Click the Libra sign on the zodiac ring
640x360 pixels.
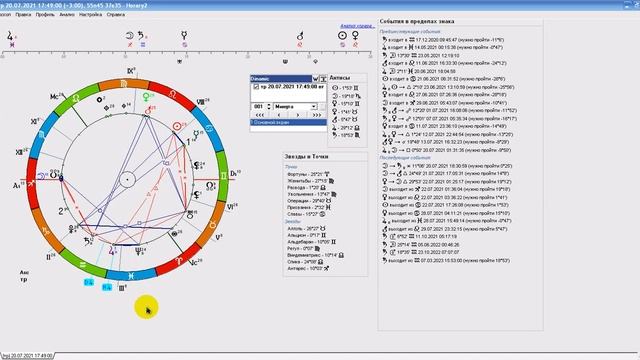click(x=76, y=99)
